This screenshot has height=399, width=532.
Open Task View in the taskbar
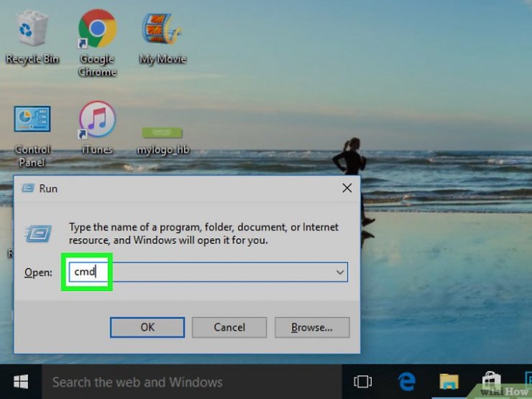pos(363,382)
